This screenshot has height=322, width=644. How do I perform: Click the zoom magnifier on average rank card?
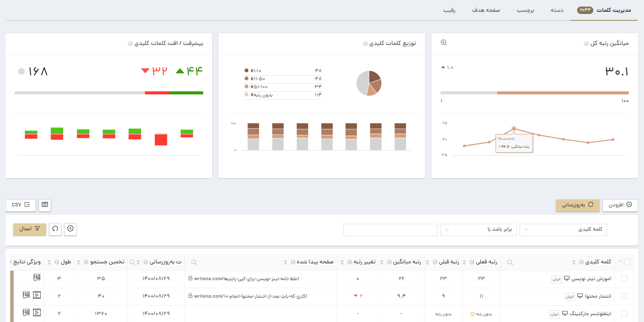(x=444, y=43)
